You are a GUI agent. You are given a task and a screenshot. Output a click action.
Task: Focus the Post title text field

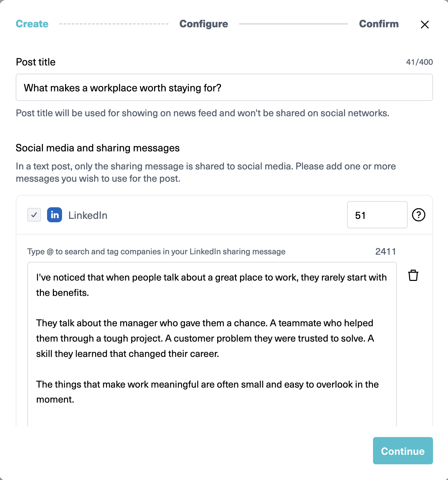pyautogui.click(x=224, y=87)
